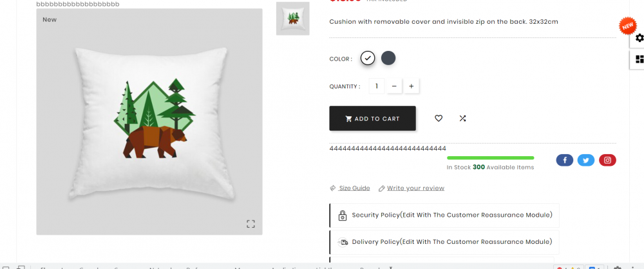Add product to wishlist with heart icon
This screenshot has width=644, height=269.
439,119
